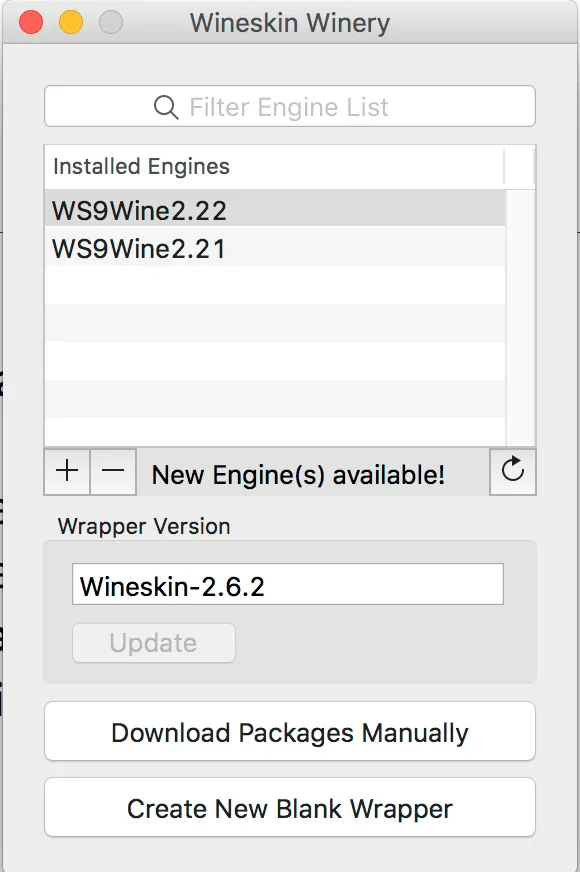The width and height of the screenshot is (580, 872).
Task: Click the Installed Engines column header
Action: 275,166
